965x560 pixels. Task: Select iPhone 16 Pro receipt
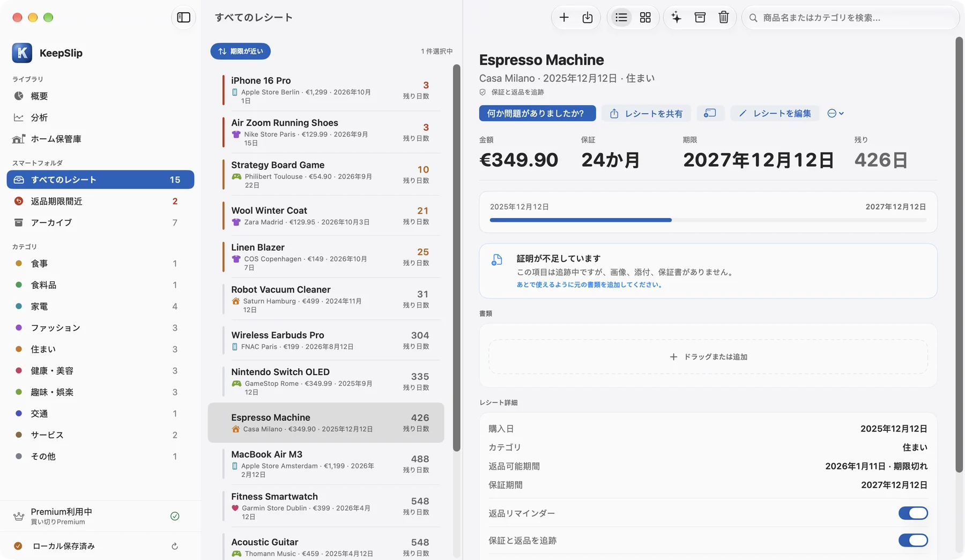click(326, 90)
